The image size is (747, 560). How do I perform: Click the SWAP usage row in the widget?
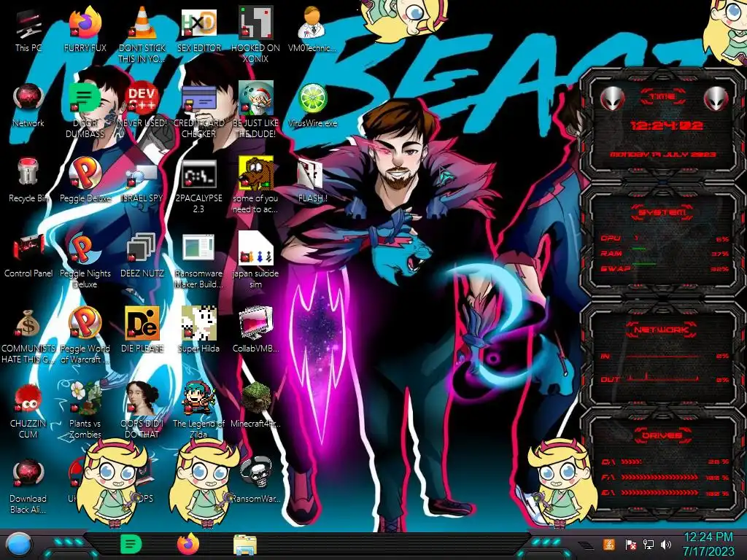[x=665, y=268]
